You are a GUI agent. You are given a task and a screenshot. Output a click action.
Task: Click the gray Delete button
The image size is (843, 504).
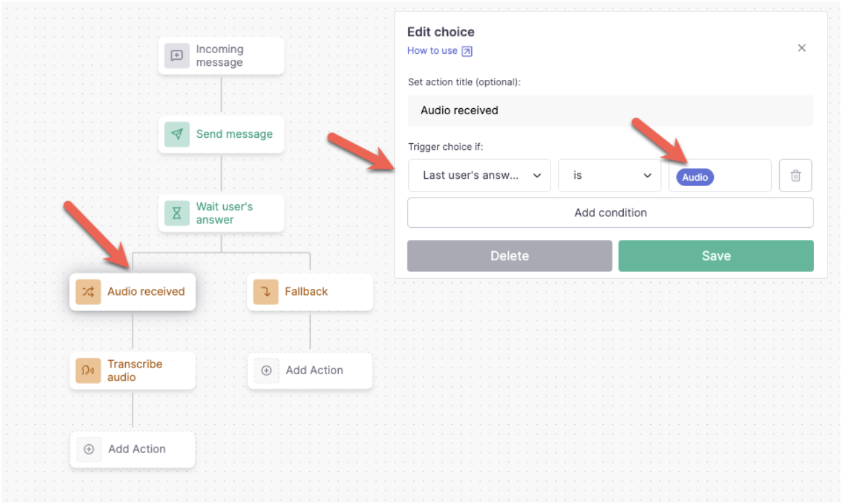coord(510,256)
